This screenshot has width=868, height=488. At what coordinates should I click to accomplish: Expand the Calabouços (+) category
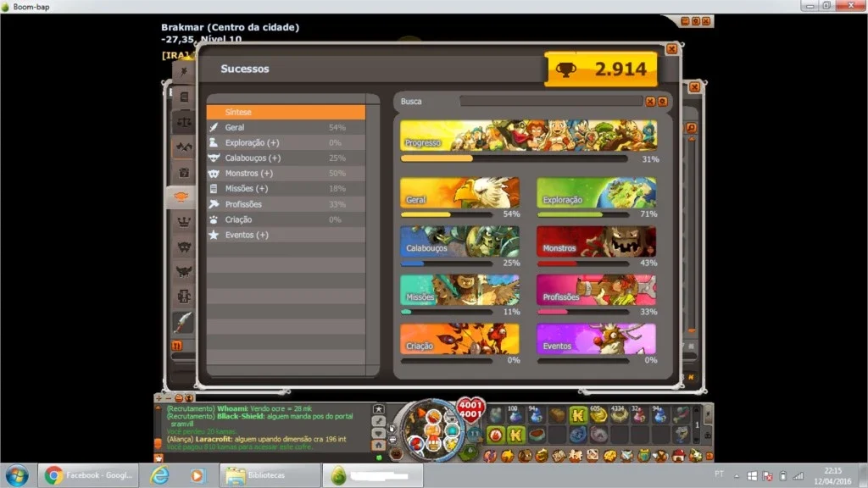(x=286, y=158)
